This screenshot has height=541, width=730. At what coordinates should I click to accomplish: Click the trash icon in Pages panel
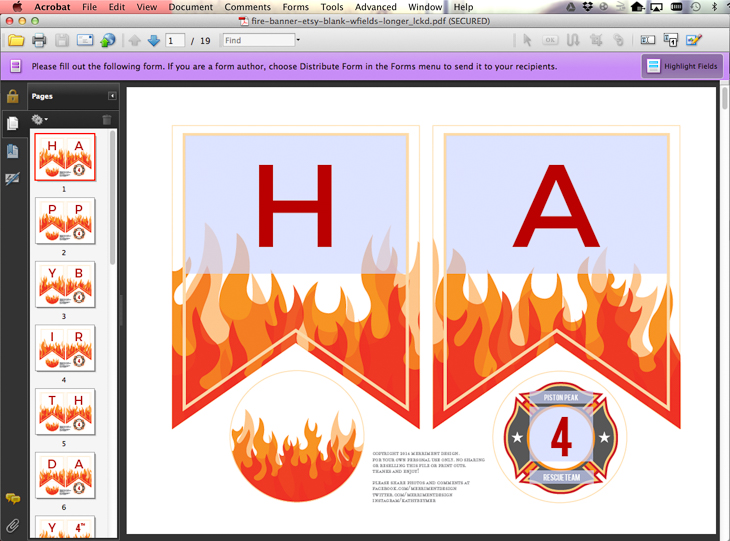[107, 120]
